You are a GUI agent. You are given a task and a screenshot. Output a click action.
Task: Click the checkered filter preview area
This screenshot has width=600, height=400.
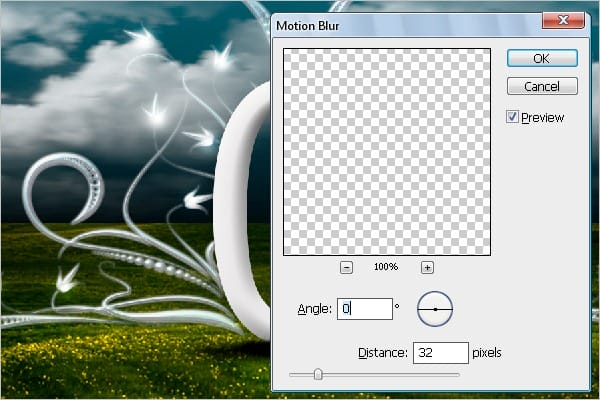[x=386, y=150]
